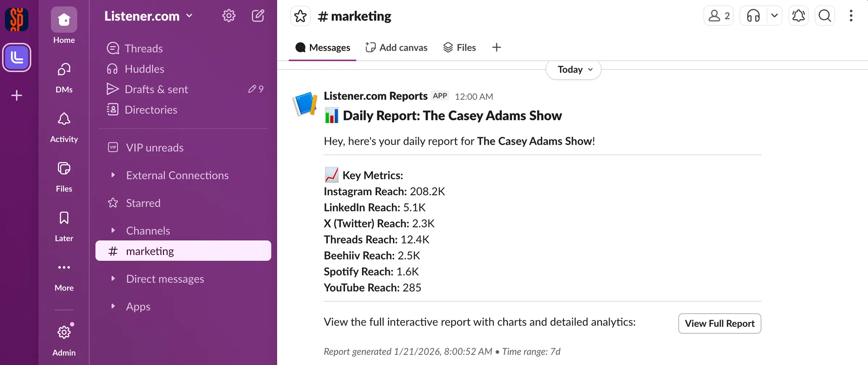This screenshot has height=365, width=868.
Task: Click the View Full Report button
Action: click(x=720, y=323)
